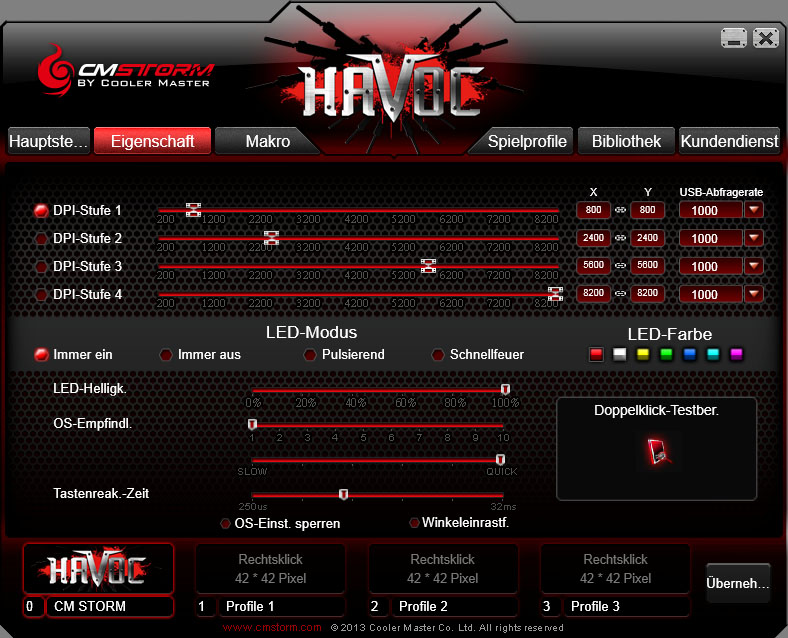The width and height of the screenshot is (788, 638).
Task: Open USB-Abfragerate dropdown for DPI-Stufe 3
Action: tap(754, 266)
